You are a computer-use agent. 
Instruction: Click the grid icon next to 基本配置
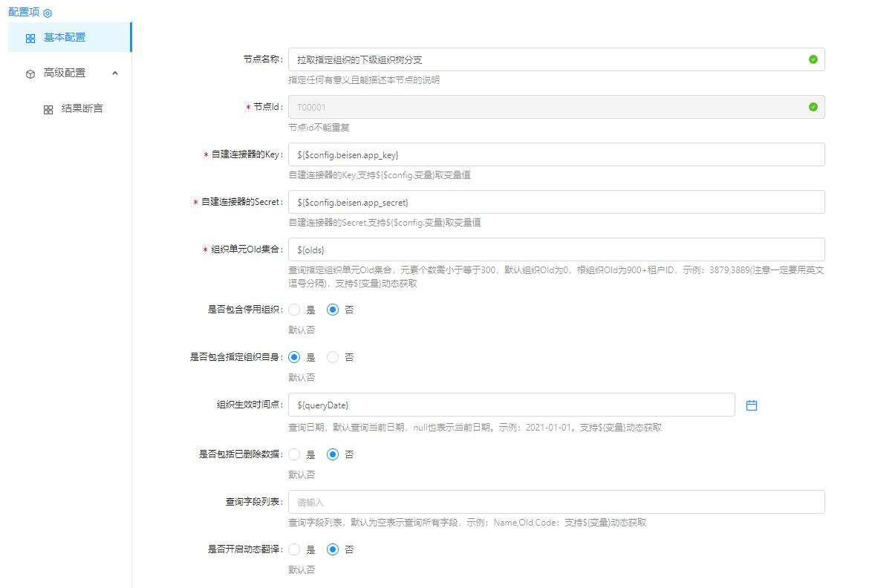click(30, 38)
